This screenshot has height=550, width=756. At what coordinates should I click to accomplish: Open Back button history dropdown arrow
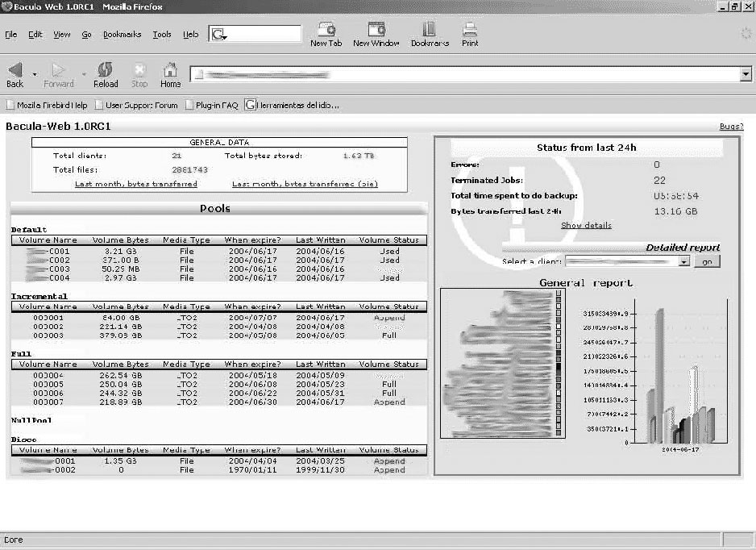pyautogui.click(x=34, y=74)
